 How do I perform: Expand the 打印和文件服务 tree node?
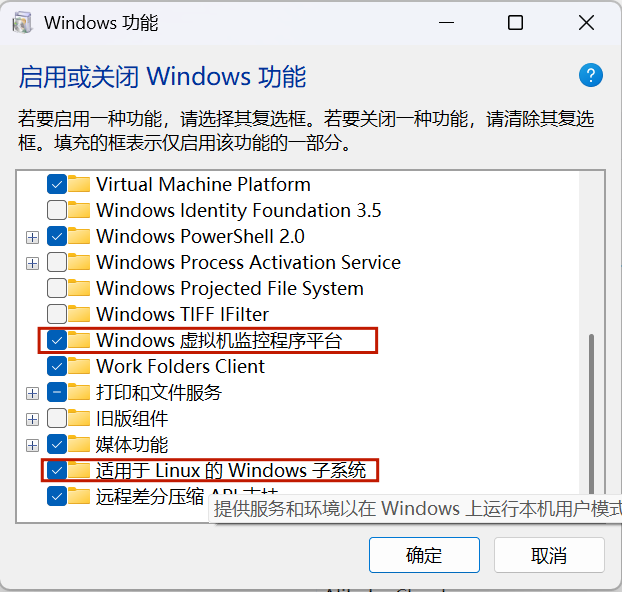click(x=32, y=393)
